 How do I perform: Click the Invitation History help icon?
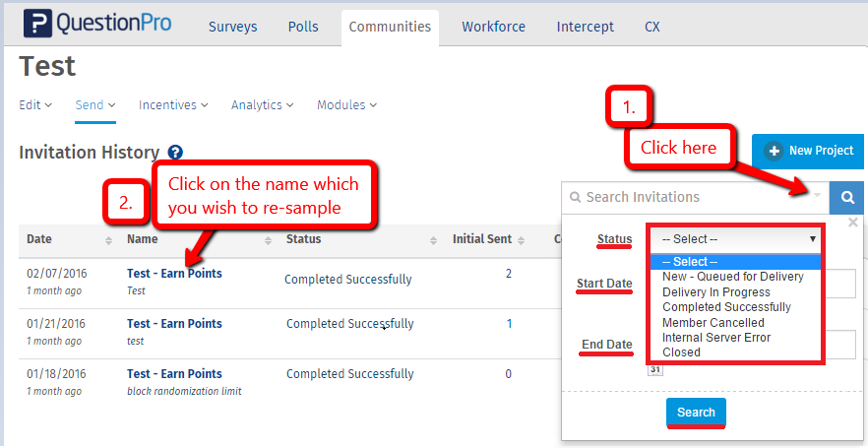(175, 153)
